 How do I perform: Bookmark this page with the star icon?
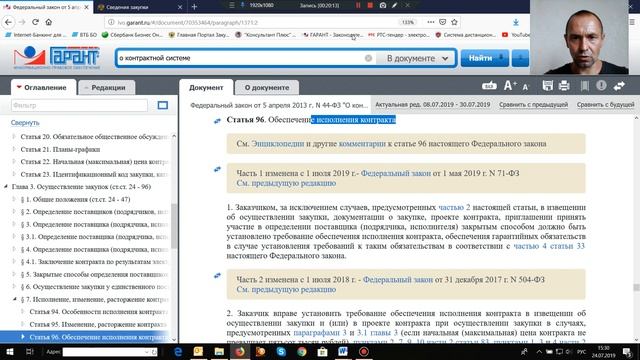pos(454,22)
